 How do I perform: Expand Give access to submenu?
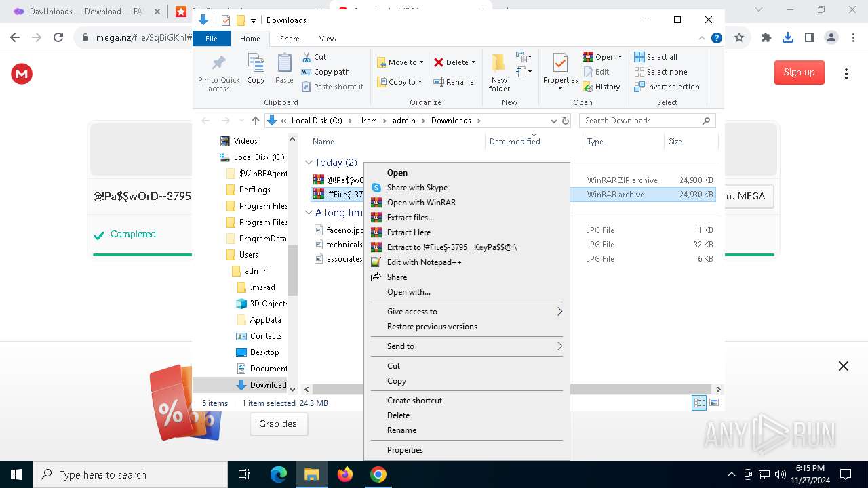click(467, 312)
